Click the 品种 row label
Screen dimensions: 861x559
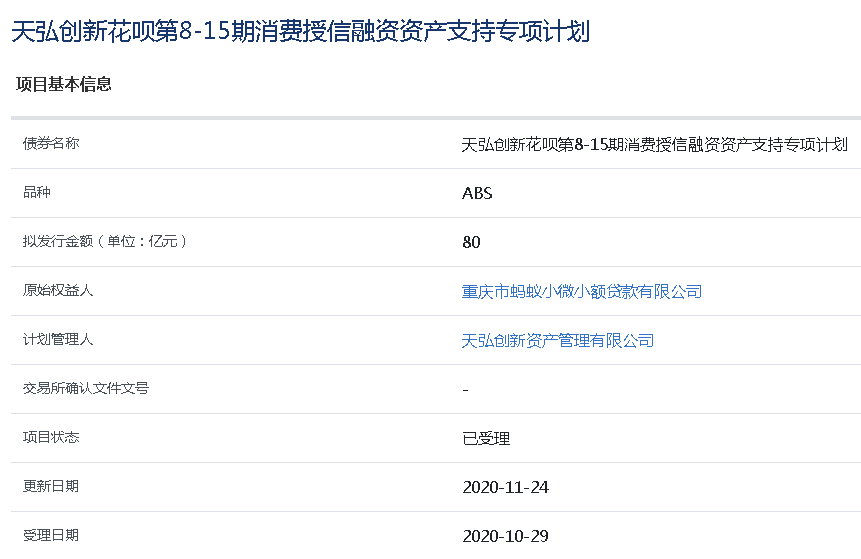[37, 192]
